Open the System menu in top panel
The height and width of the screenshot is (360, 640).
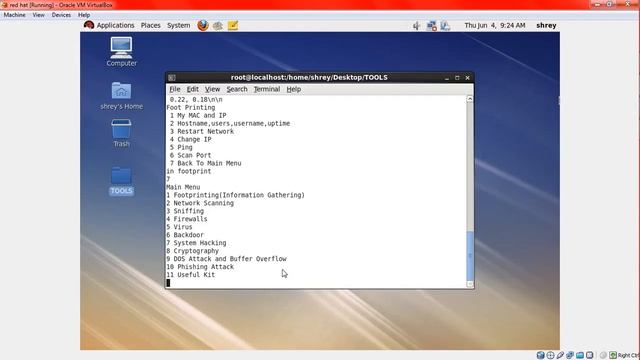(178, 25)
